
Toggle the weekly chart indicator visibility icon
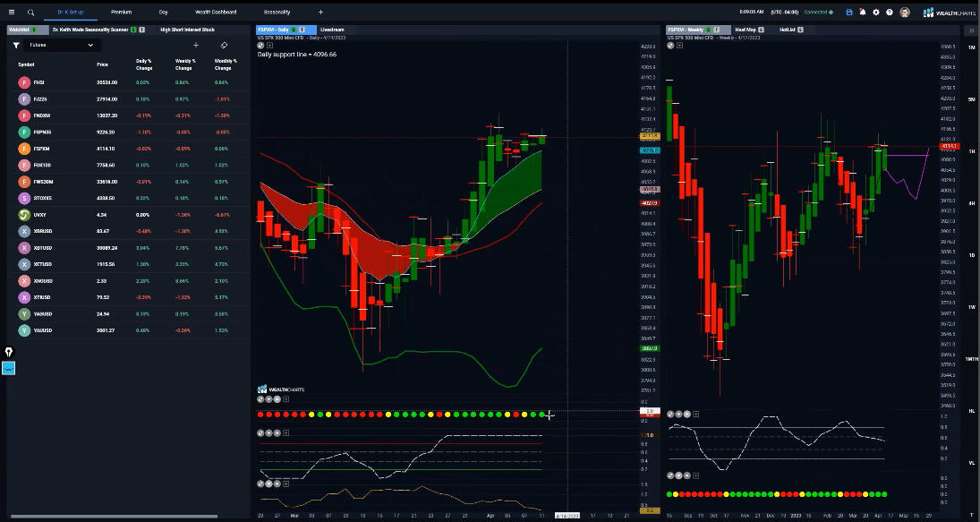tap(670, 45)
